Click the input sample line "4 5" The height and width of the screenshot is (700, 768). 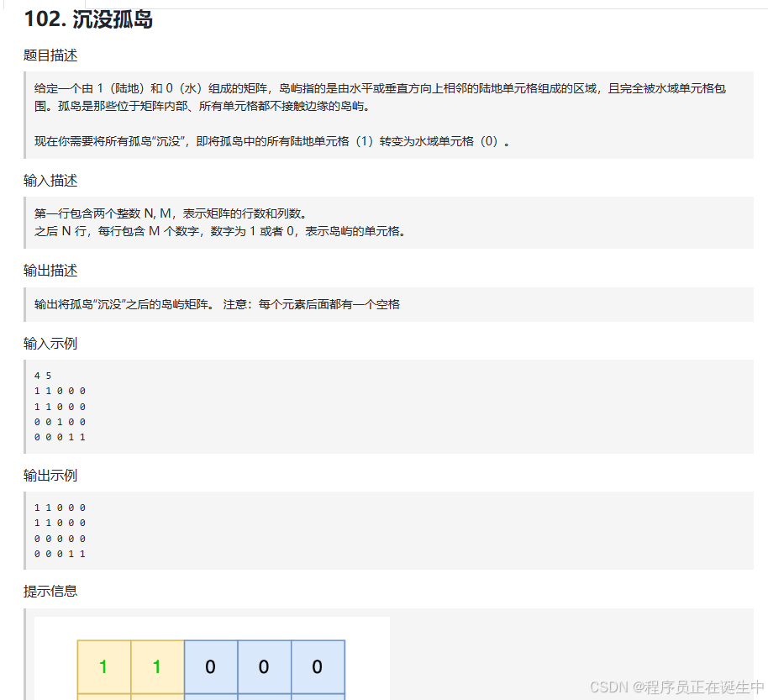(43, 376)
